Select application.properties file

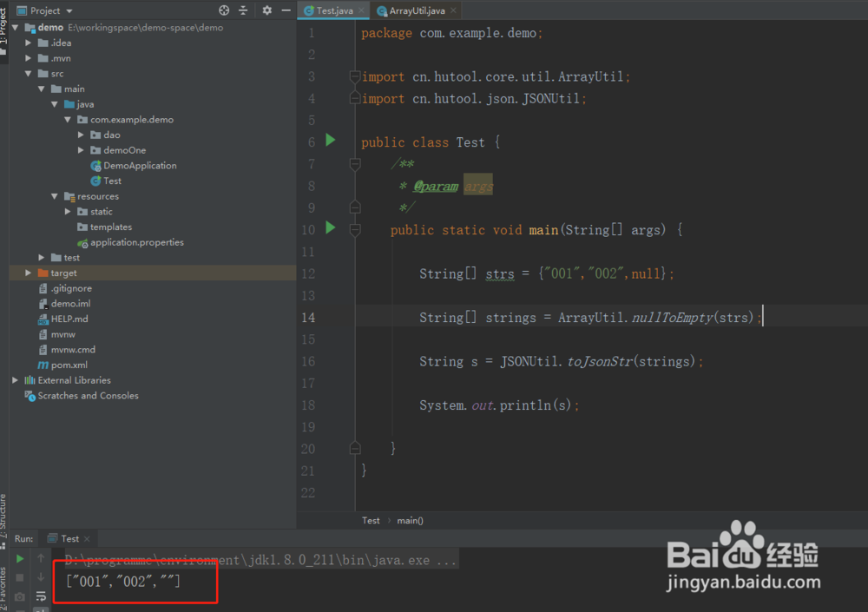pos(131,242)
